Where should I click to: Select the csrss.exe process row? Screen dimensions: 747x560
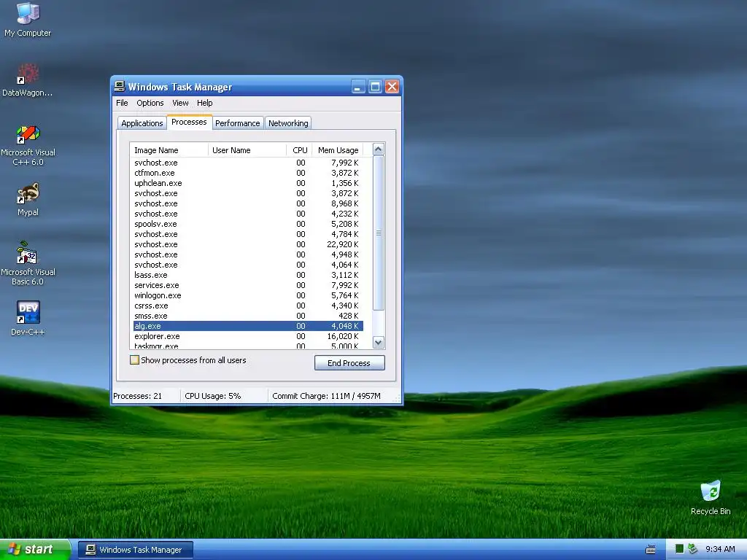click(x=248, y=306)
